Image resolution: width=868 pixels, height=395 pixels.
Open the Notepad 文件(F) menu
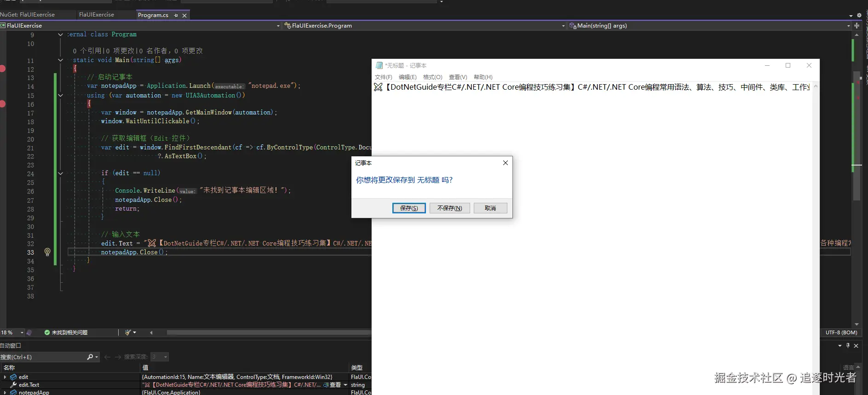pos(384,77)
